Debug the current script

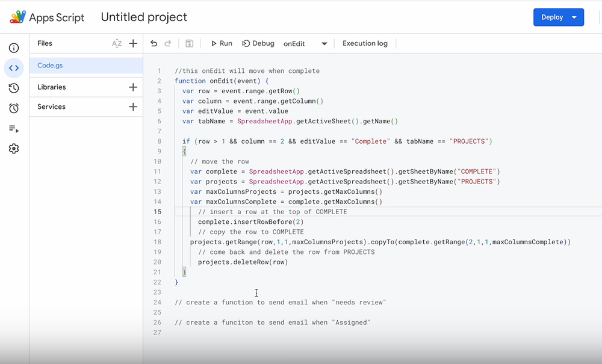point(258,43)
